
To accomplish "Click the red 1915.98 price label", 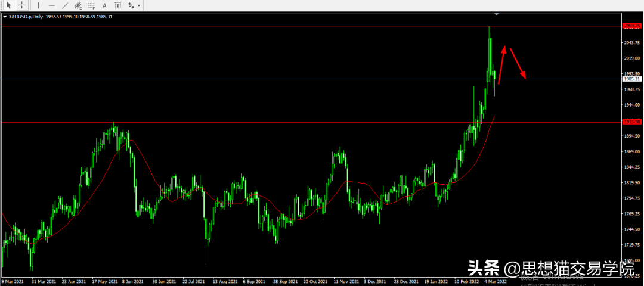I will 632,122.
